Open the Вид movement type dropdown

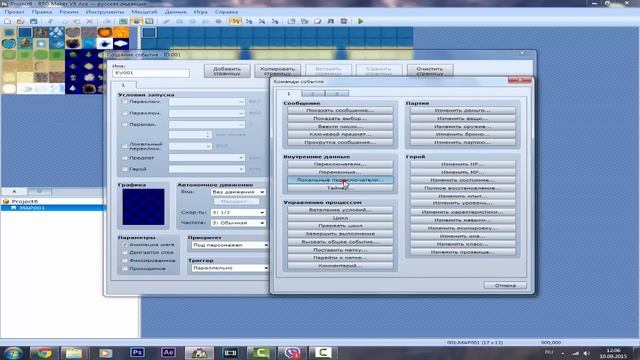(238, 192)
